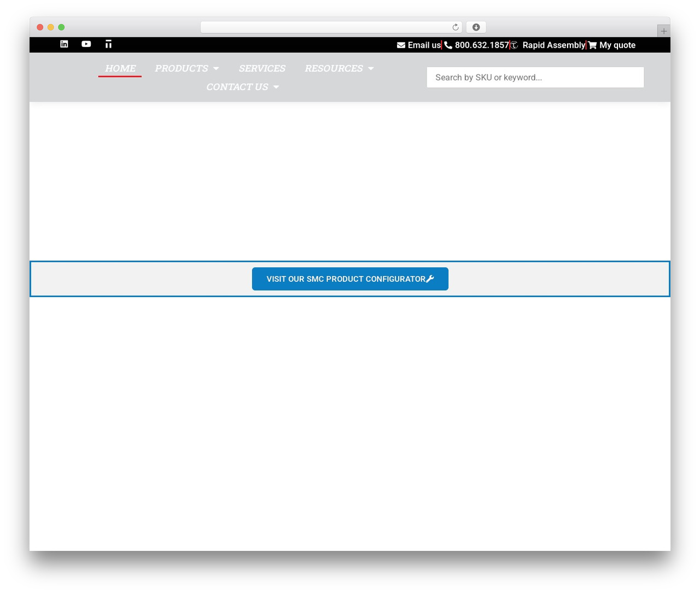Expand the RESOURCES dropdown arrow
Screen dimensions: 700x593
(371, 68)
